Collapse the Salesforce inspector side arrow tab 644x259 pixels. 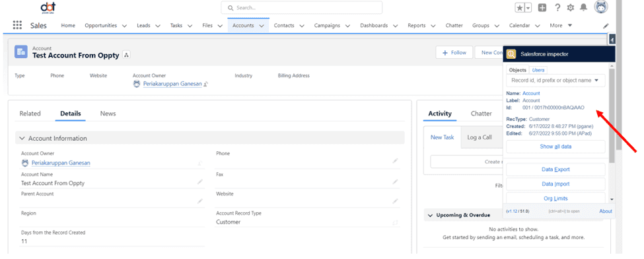coord(612,40)
